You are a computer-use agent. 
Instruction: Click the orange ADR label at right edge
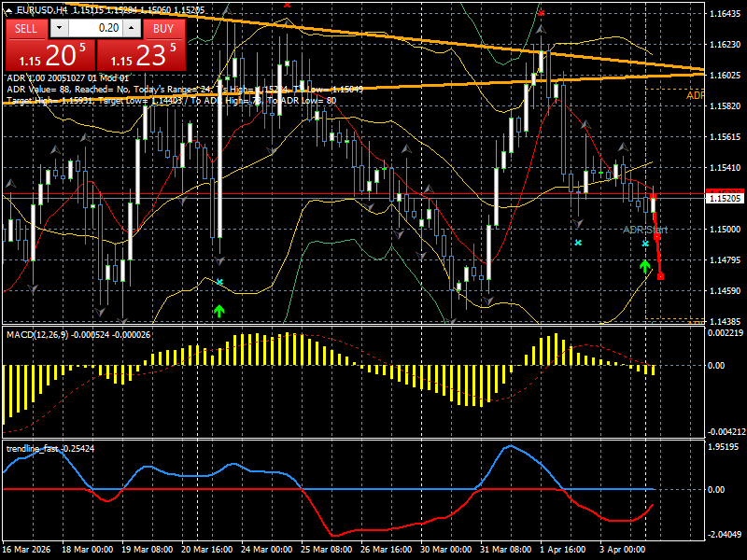(695, 96)
